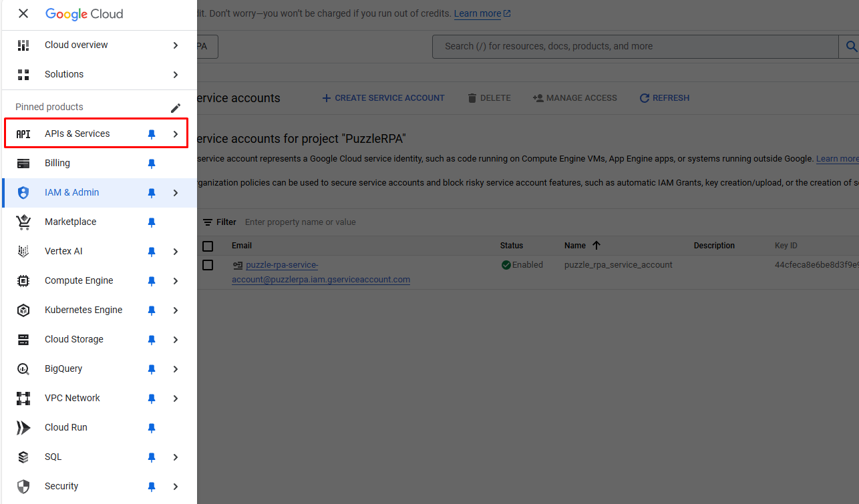Expand the BigQuery submenu chevron

(x=176, y=369)
